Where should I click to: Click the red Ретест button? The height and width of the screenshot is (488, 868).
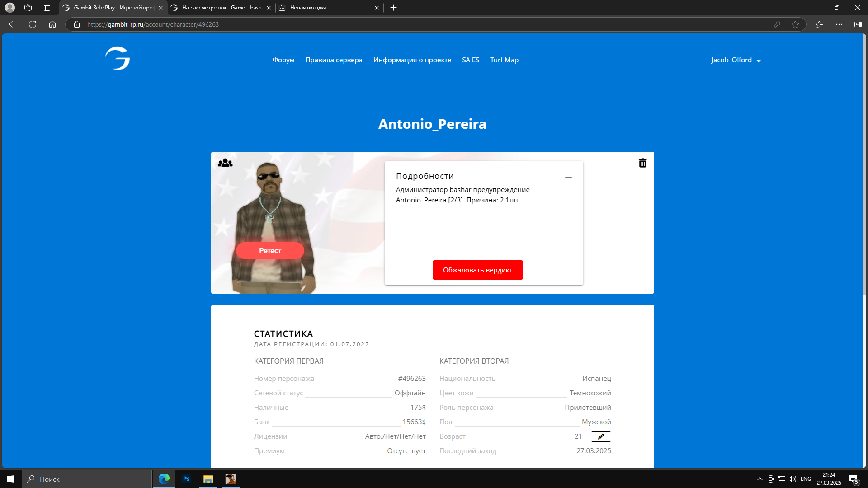[270, 251]
